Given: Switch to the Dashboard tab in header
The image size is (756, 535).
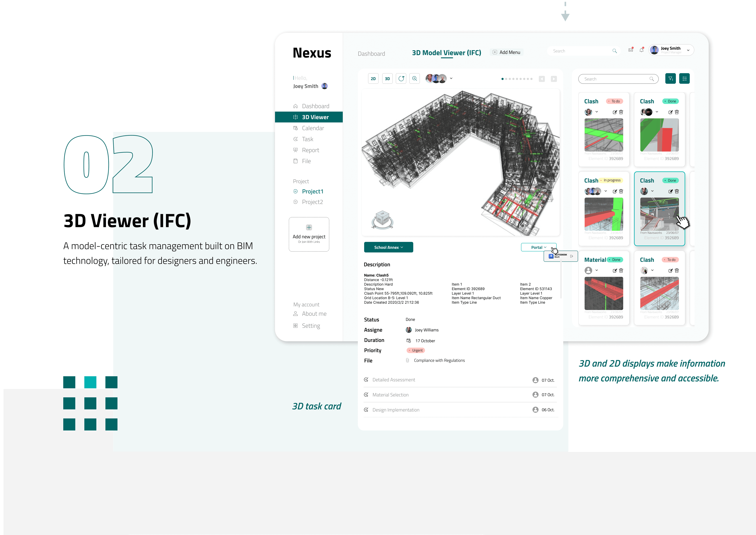Looking at the screenshot, I should tap(371, 54).
